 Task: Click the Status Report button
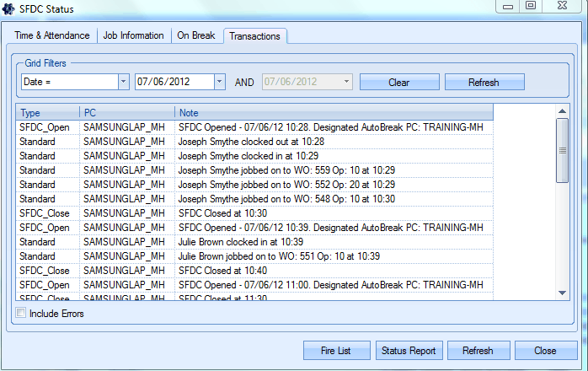pos(409,350)
